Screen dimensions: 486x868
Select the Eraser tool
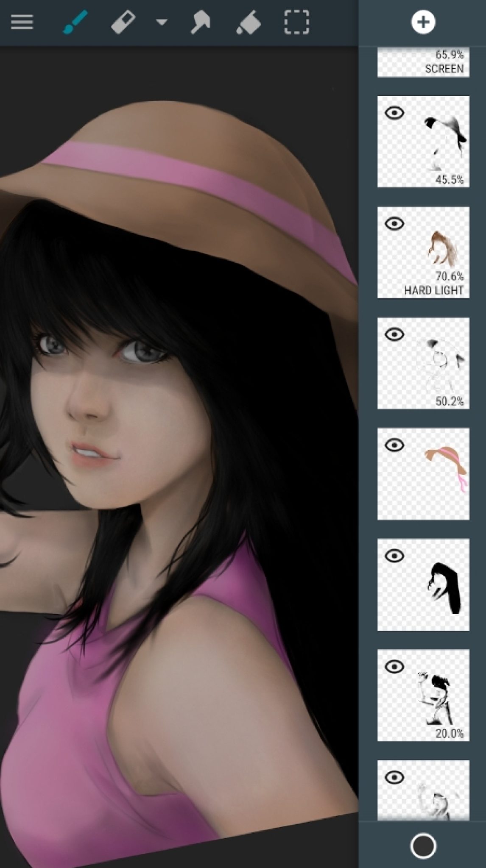[123, 22]
